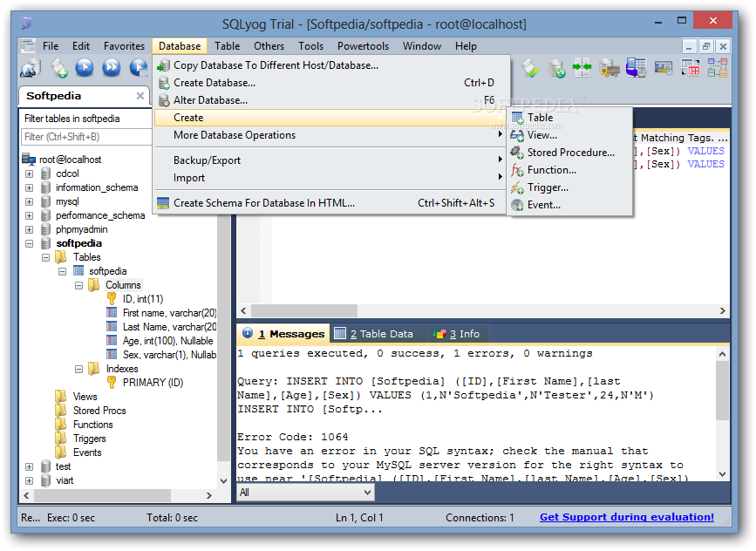Collapse the Columns folder node
The height and width of the screenshot is (551, 756).
point(79,285)
